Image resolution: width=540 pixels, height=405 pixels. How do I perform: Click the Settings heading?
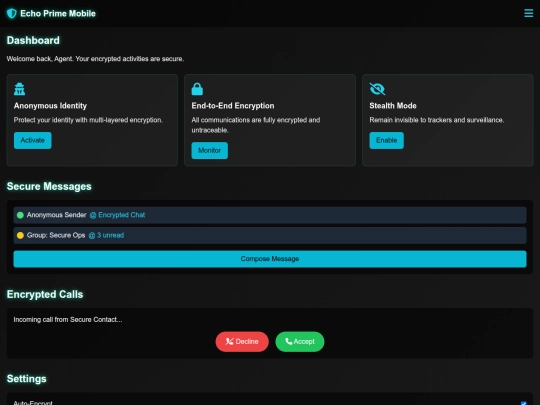click(x=27, y=379)
